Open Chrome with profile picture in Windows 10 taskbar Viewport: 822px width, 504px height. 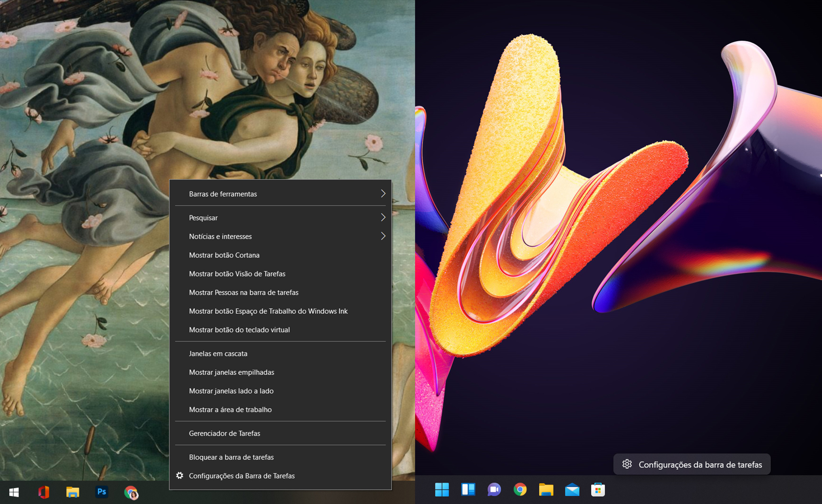(x=131, y=492)
